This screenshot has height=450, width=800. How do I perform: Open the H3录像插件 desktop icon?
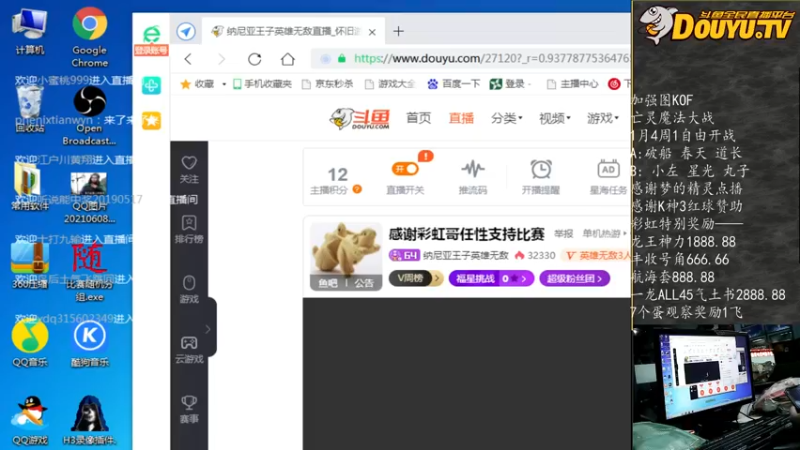point(89,420)
